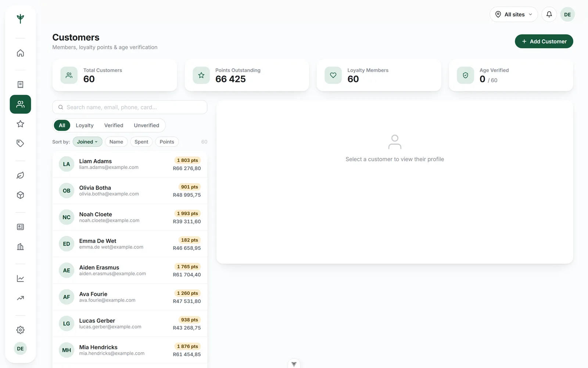Open the building icon in sidebar
Image resolution: width=588 pixels, height=368 pixels.
[20, 247]
